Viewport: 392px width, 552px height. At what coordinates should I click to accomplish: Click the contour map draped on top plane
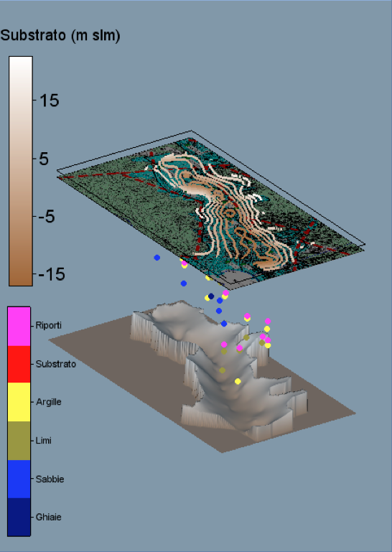tap(211, 211)
